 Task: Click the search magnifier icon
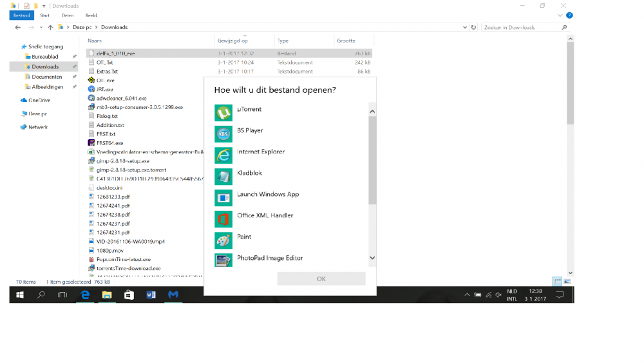click(565, 27)
